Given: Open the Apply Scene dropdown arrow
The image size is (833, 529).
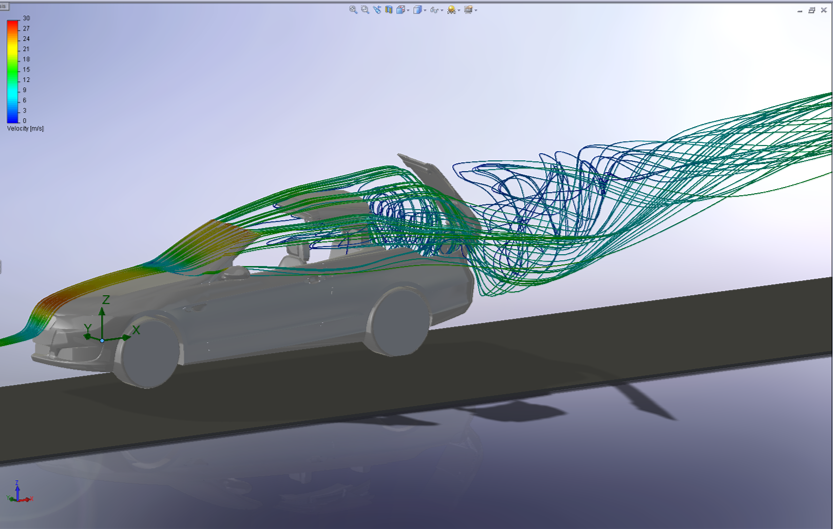Looking at the screenshot, I should click(476, 10).
